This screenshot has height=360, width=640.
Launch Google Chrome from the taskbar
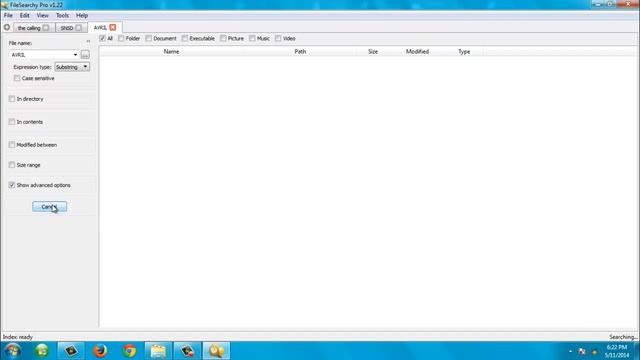click(x=129, y=351)
